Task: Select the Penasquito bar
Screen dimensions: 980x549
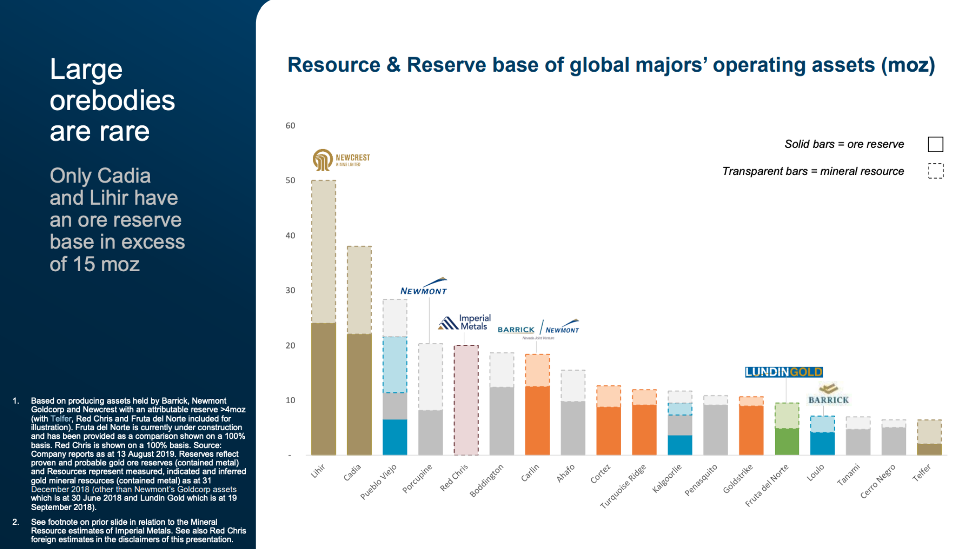Action: click(x=716, y=425)
